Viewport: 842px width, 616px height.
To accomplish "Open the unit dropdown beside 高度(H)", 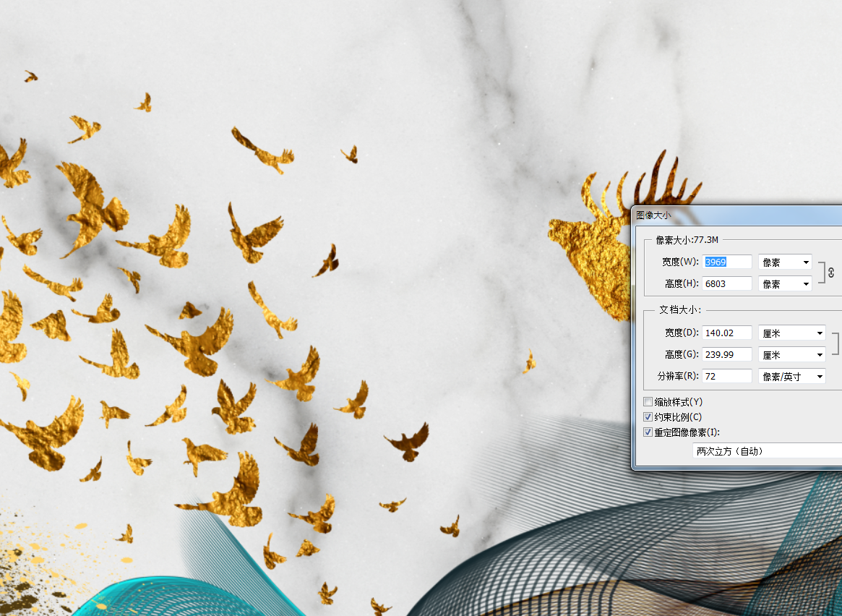I will (x=785, y=283).
